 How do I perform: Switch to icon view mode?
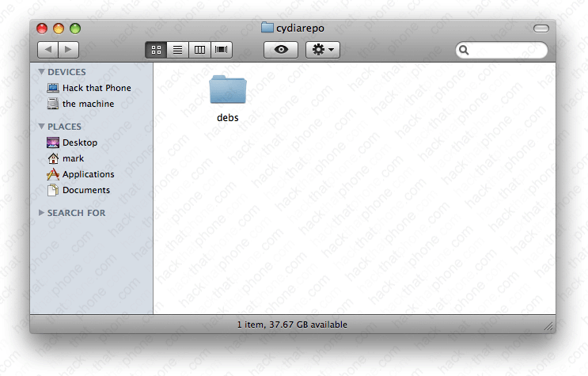point(156,50)
